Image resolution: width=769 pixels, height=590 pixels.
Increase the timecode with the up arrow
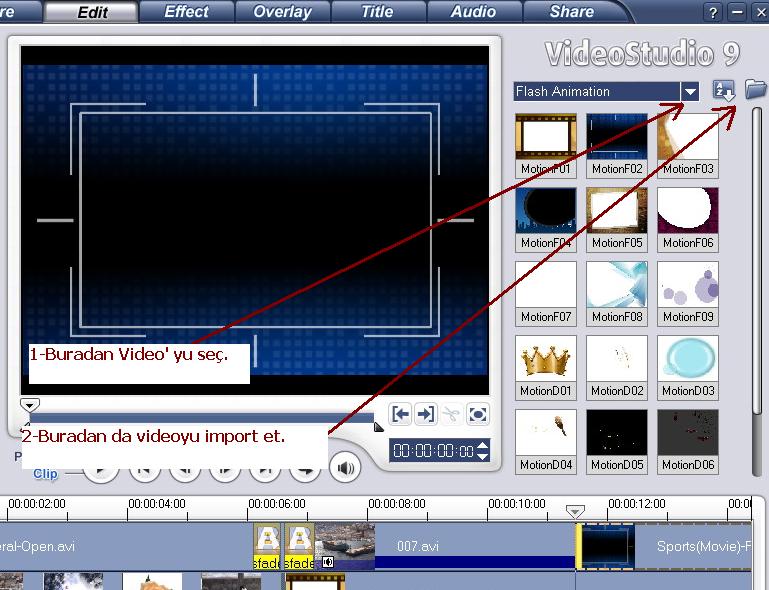[483, 446]
